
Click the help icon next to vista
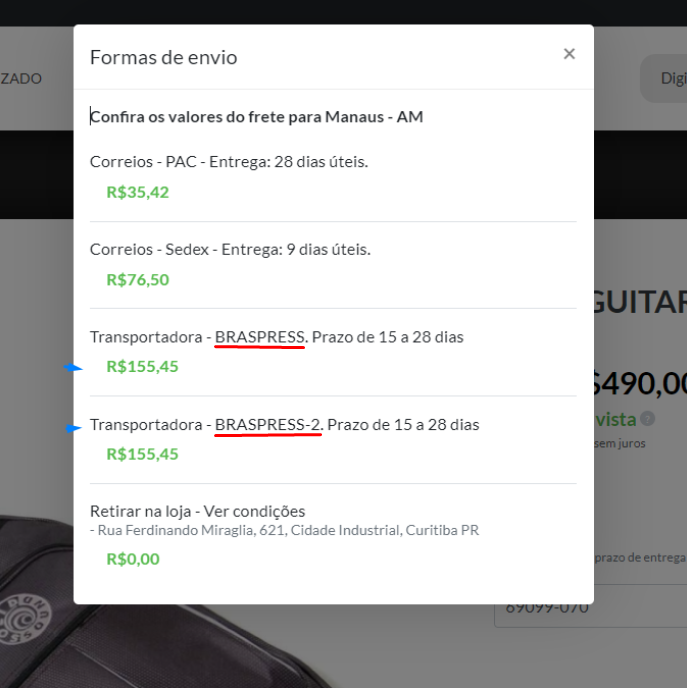tap(647, 419)
